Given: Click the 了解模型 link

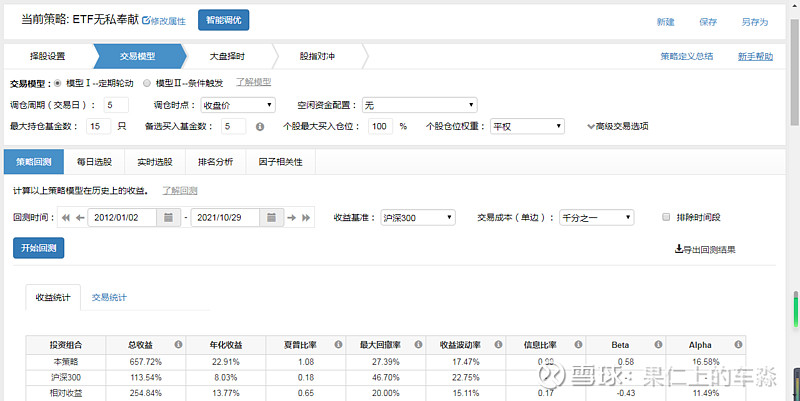Looking at the screenshot, I should [x=254, y=82].
